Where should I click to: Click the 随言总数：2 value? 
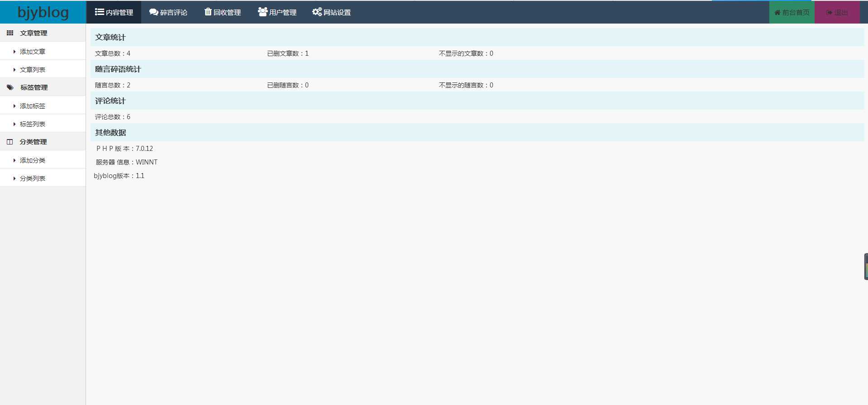coord(113,85)
